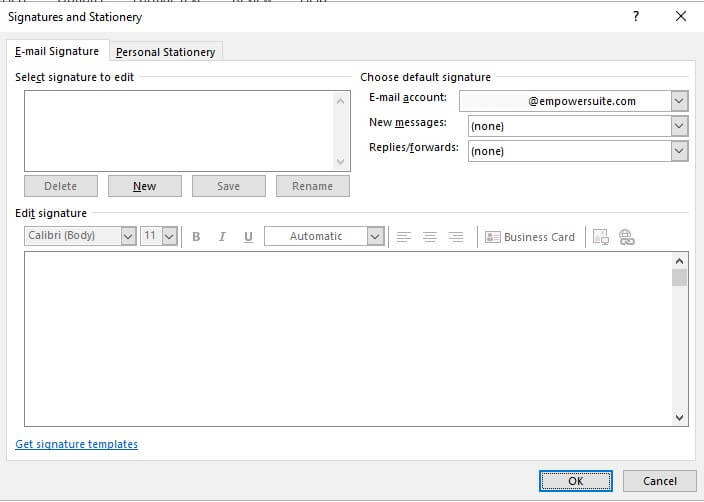This screenshot has width=704, height=502.
Task: Open the Replies/forwards signature dropdown
Action: pos(680,151)
